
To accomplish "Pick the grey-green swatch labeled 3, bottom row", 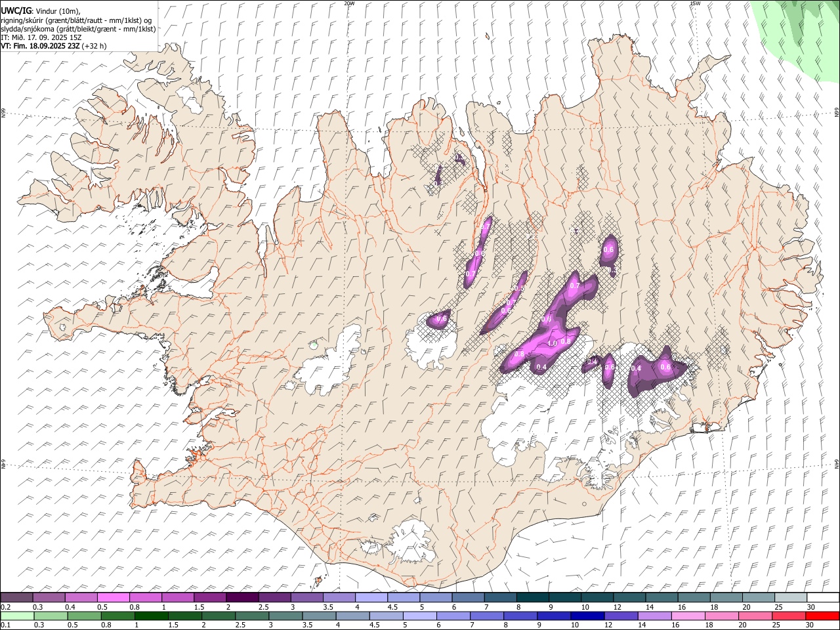I will (x=285, y=616).
